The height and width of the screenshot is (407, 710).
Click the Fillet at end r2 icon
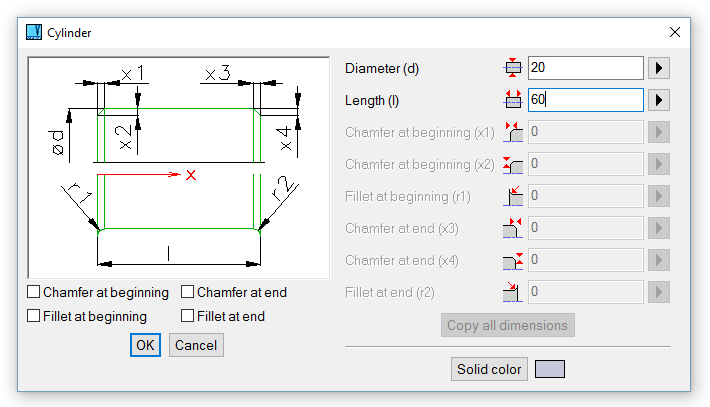(513, 292)
